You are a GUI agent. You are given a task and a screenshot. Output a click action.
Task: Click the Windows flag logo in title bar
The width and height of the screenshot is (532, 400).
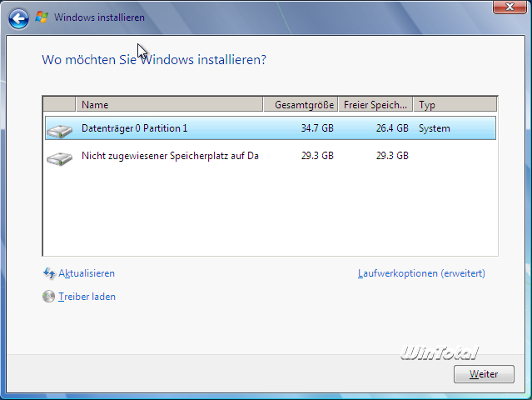[x=42, y=17]
